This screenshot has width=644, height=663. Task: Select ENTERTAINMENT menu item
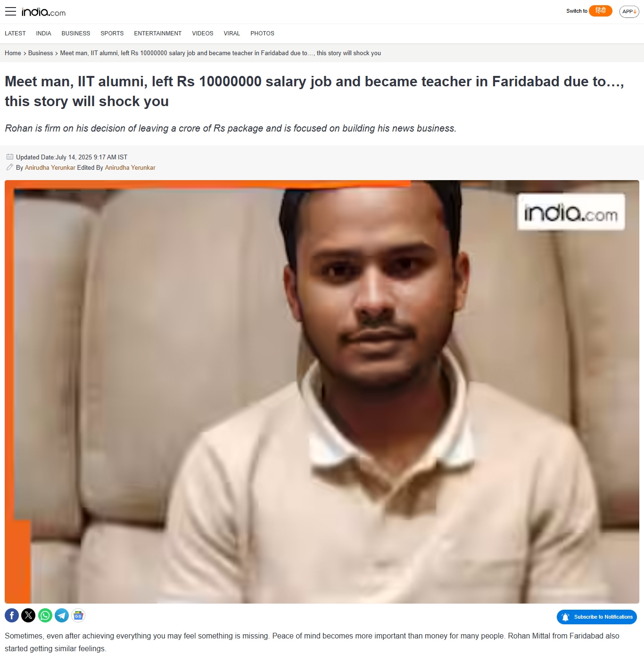157,33
